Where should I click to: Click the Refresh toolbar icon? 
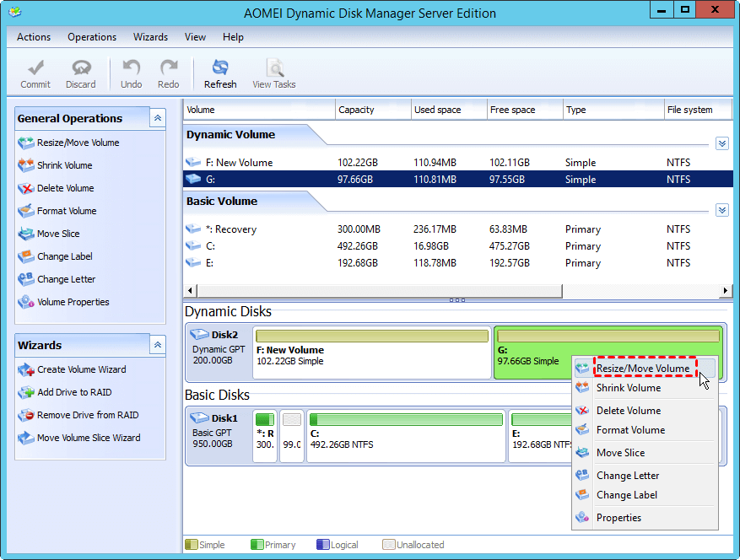[x=220, y=73]
